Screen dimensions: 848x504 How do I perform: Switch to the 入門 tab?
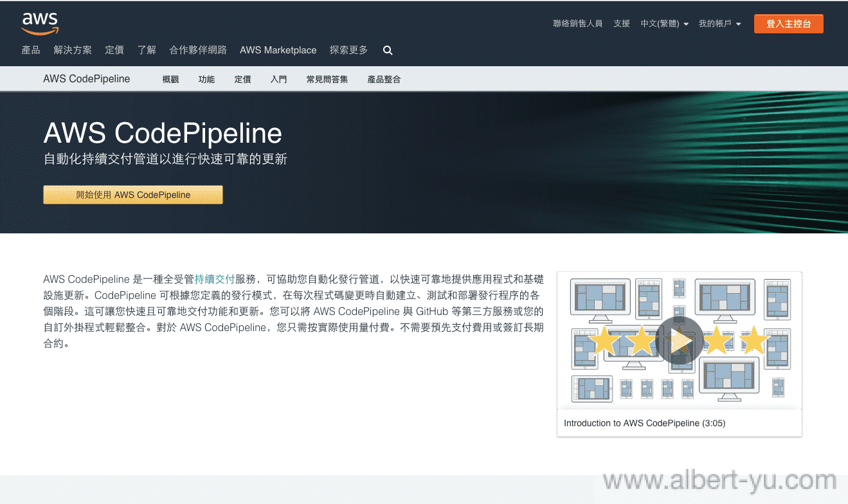click(279, 80)
